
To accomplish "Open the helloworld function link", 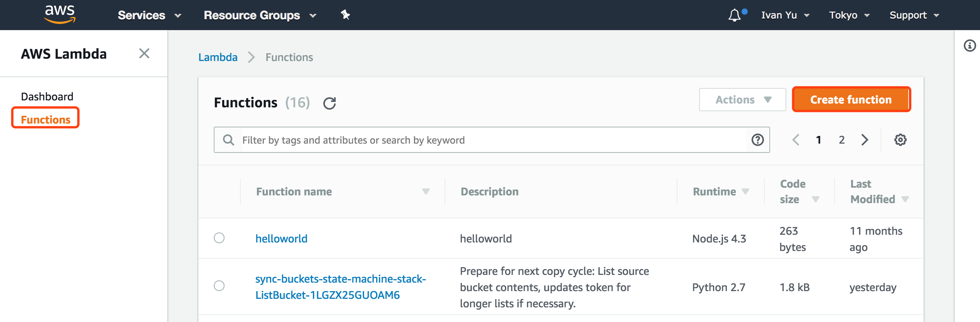I will [281, 239].
